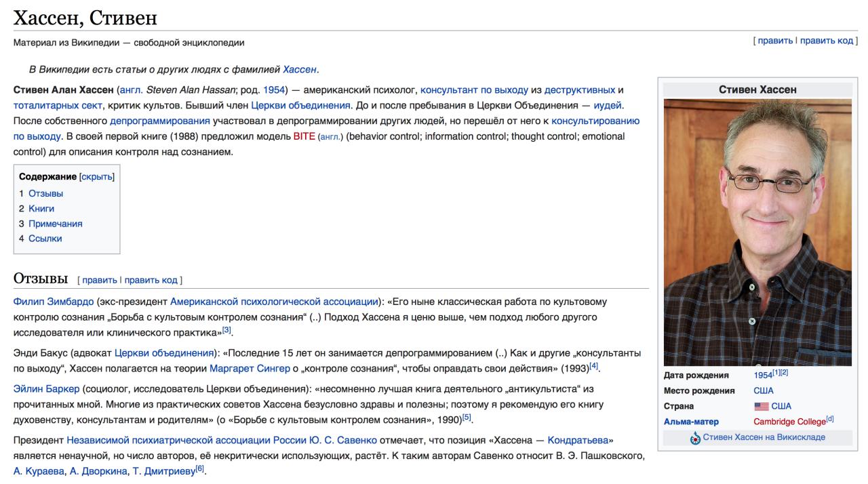Open red BITE link

tap(304, 136)
